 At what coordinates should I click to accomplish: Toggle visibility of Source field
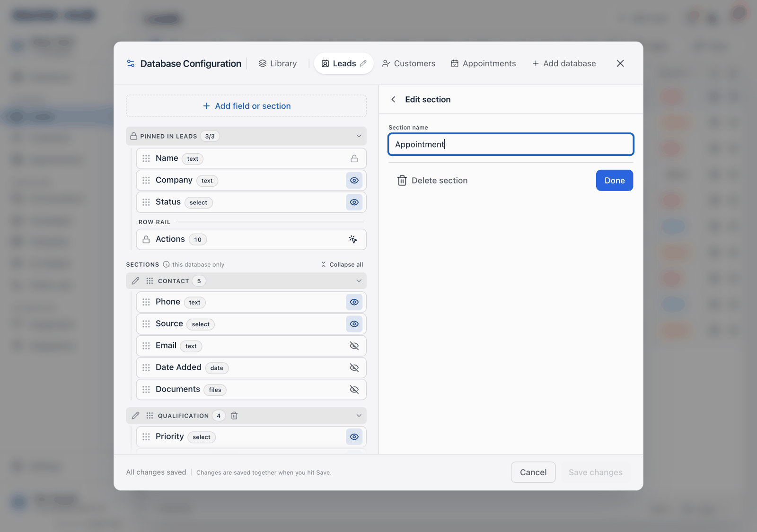point(354,324)
